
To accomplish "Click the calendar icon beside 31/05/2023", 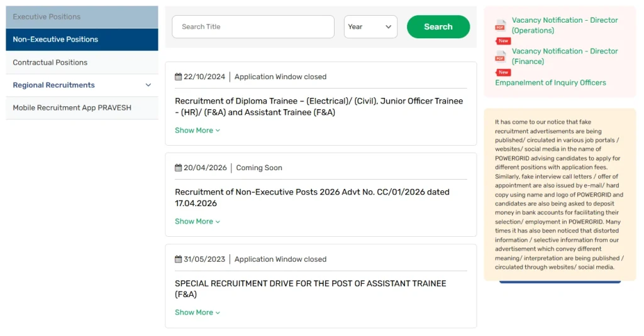I will coord(179,259).
